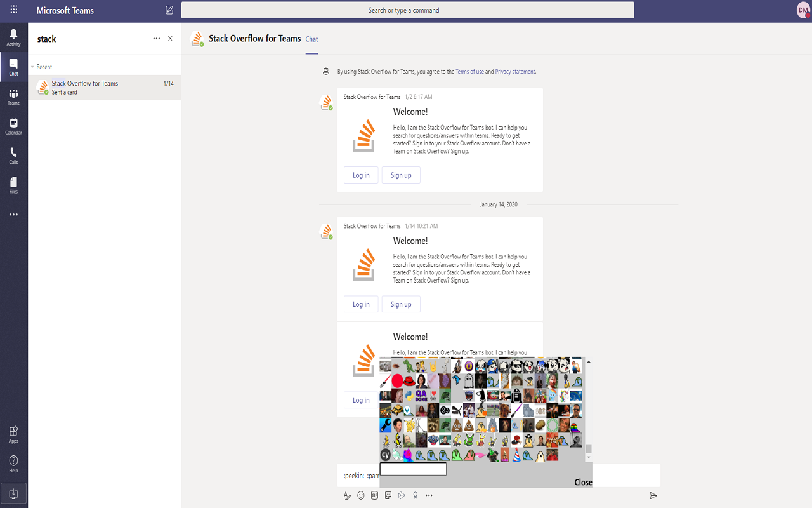The height and width of the screenshot is (508, 812).
Task: Pick the ping pong paddle emoji
Action: pos(516,440)
